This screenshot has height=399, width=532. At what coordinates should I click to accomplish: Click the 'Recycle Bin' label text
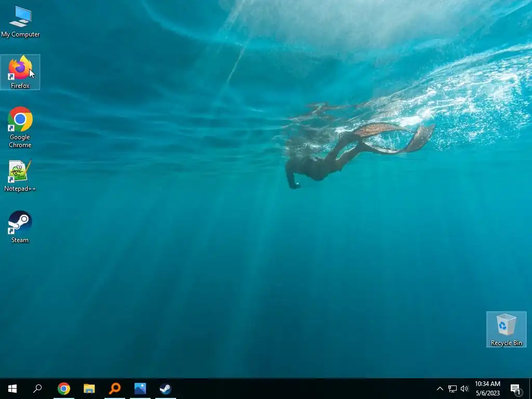click(x=506, y=343)
